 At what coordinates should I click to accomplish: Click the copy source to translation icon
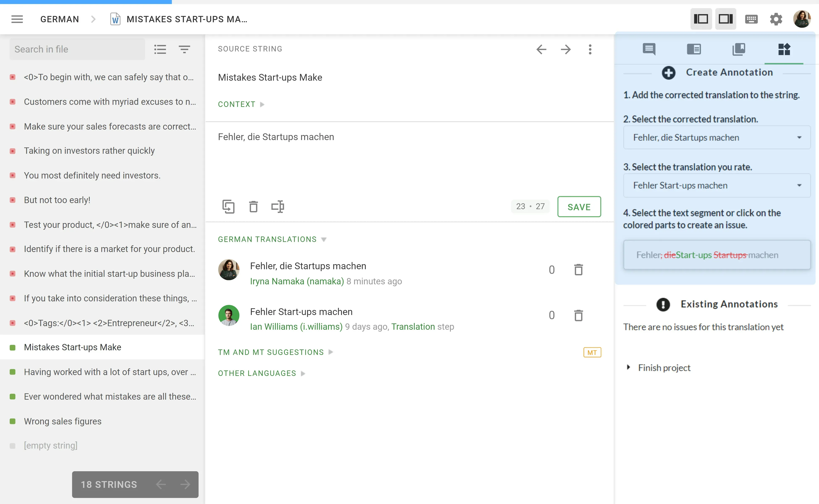click(228, 207)
